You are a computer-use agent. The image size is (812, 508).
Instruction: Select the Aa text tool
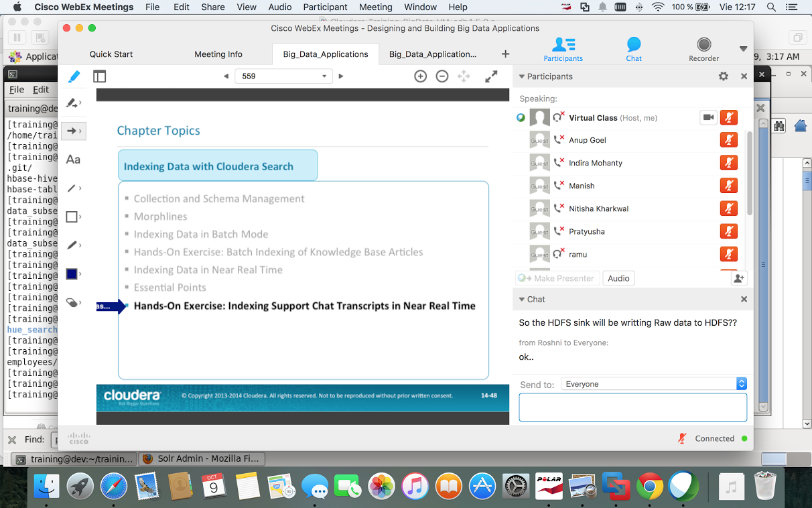click(73, 160)
